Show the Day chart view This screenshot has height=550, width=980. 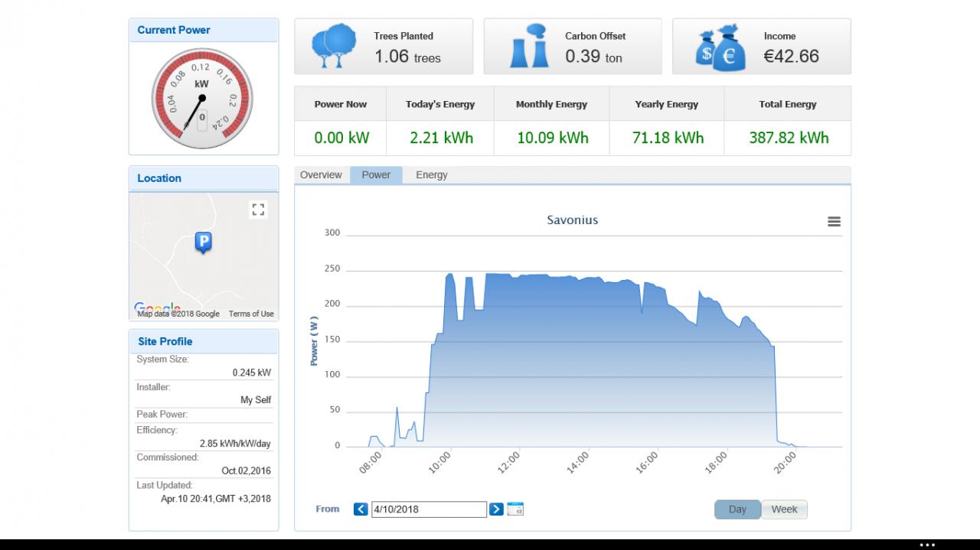tap(737, 509)
